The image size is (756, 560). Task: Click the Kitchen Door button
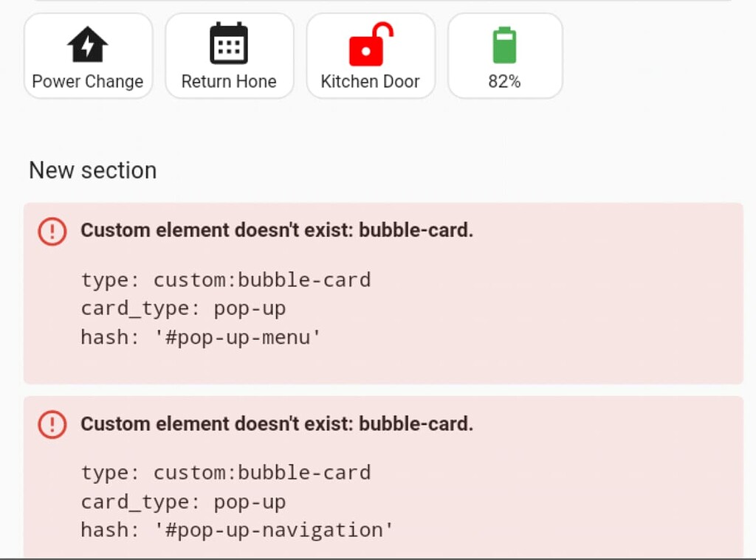point(371,55)
